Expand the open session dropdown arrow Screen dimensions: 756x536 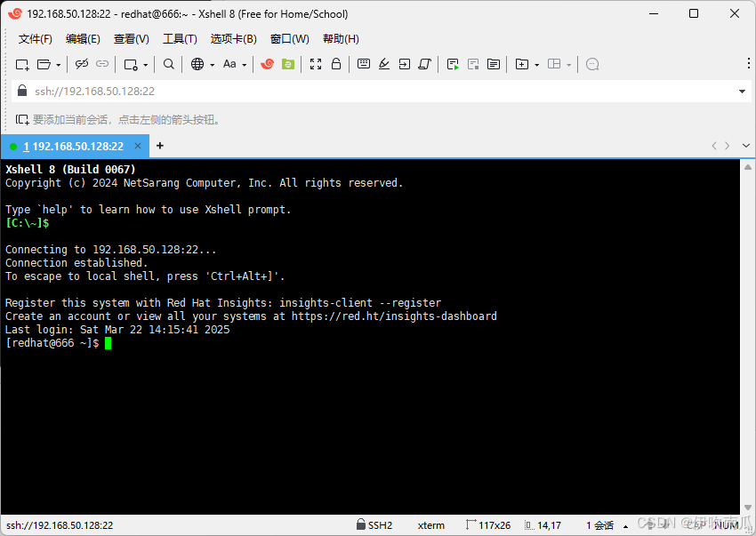59,65
